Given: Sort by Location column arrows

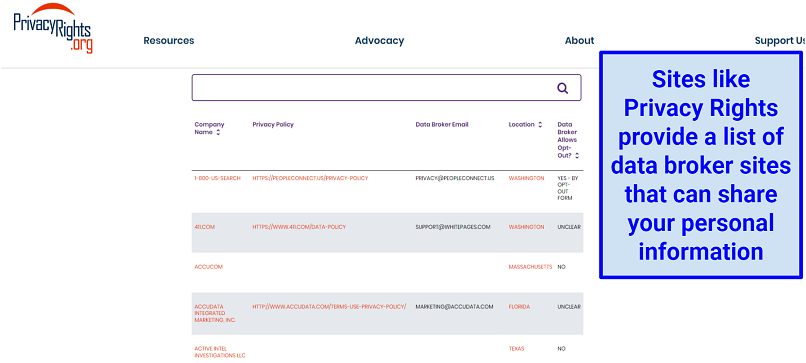Looking at the screenshot, I should [540, 124].
